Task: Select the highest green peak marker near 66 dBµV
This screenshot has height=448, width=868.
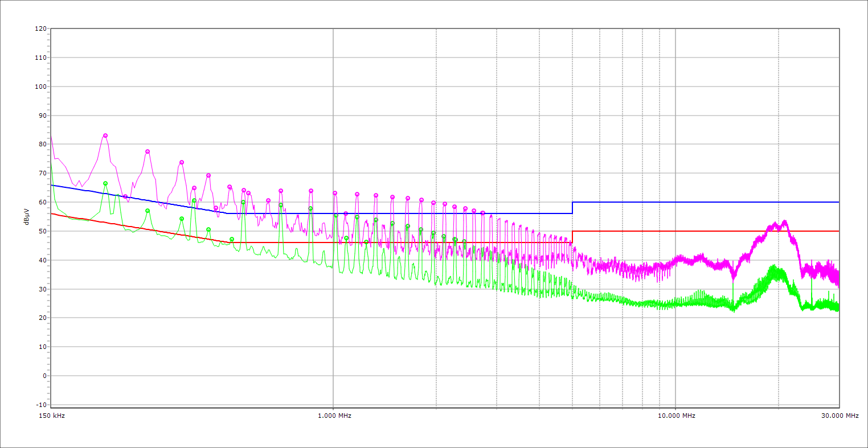Action: coord(105,183)
